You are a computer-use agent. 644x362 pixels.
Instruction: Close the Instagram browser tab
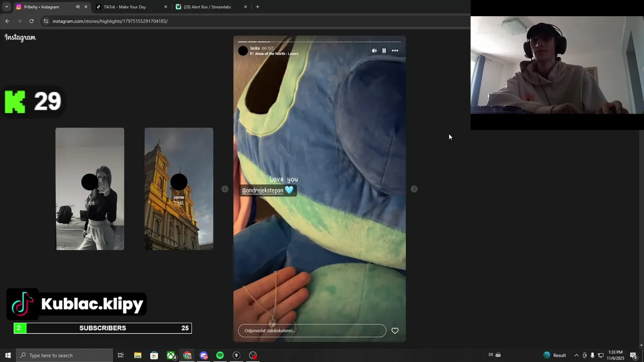tap(86, 7)
